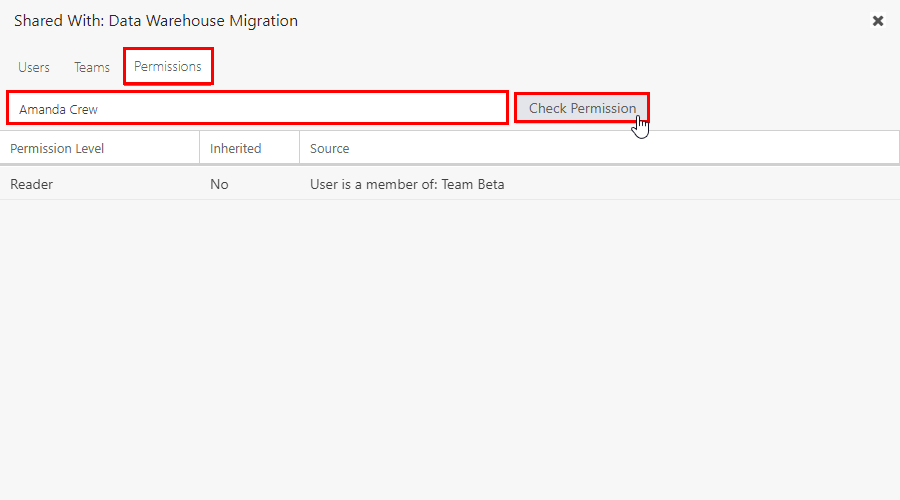Click the Check Permission button
The image size is (900, 500).
click(x=582, y=108)
